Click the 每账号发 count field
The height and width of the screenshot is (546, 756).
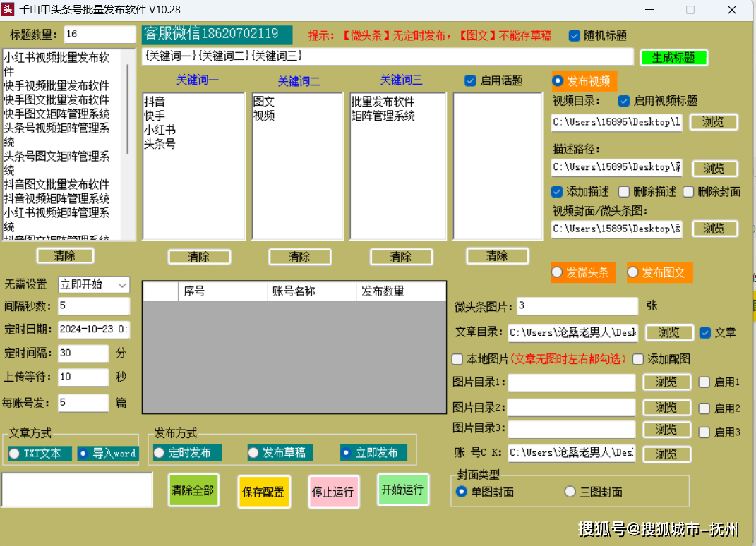[x=83, y=402]
